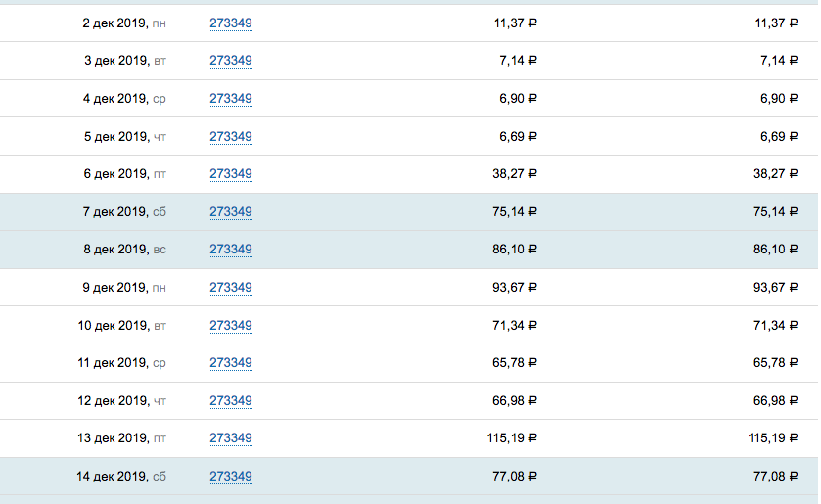Select the 273349 link for 8 дек 2019
821x504 pixels.
click(x=231, y=250)
